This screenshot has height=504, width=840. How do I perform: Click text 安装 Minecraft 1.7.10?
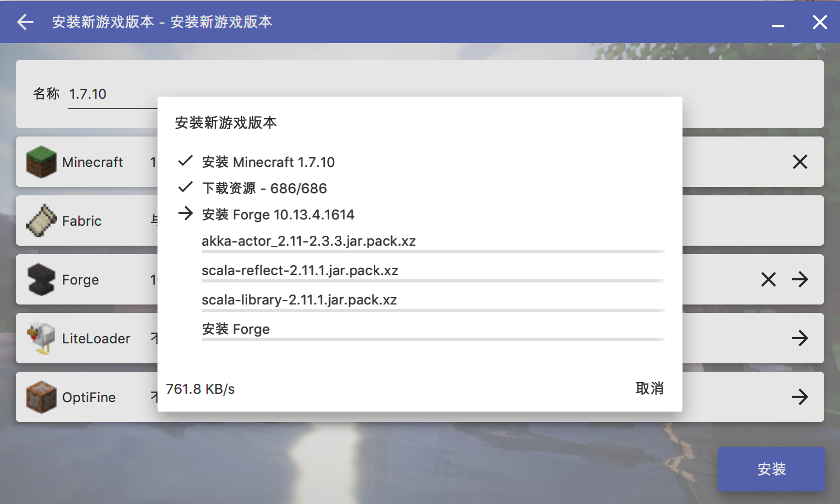[268, 162]
